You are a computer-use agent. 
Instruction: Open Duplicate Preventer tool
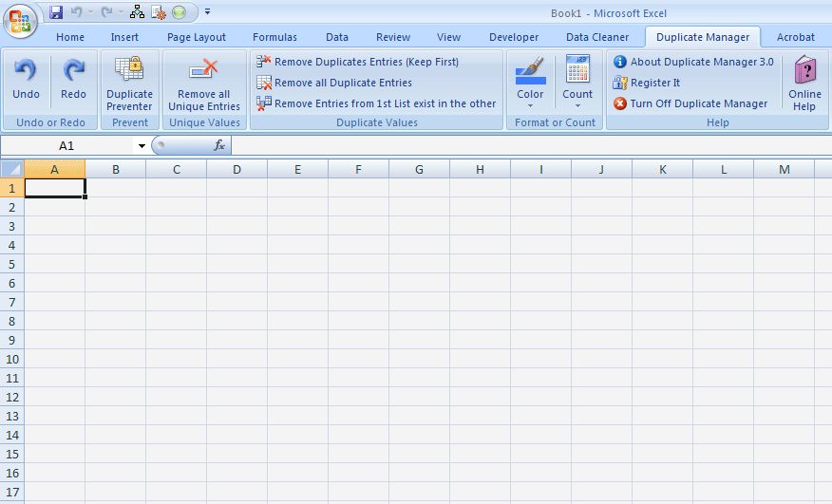point(129,84)
